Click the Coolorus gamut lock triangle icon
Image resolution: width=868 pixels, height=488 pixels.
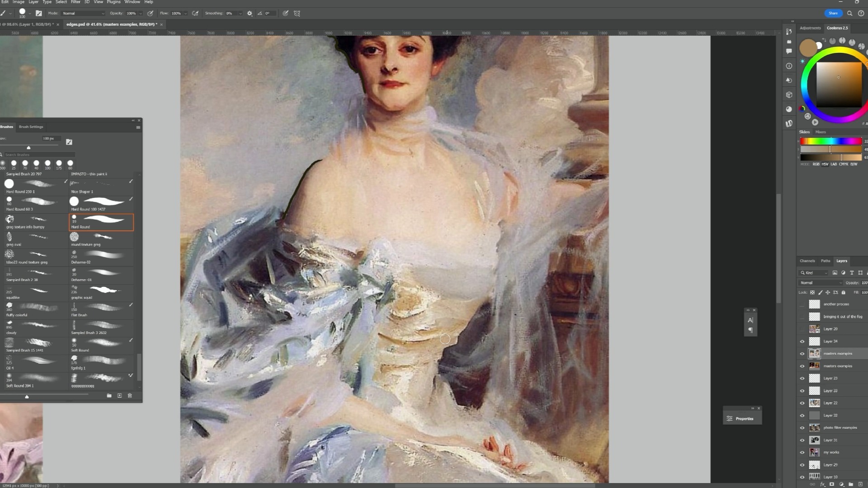(807, 116)
